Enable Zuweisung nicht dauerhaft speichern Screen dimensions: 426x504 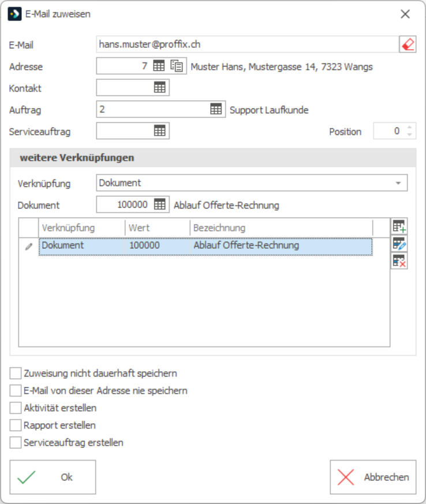click(x=16, y=374)
